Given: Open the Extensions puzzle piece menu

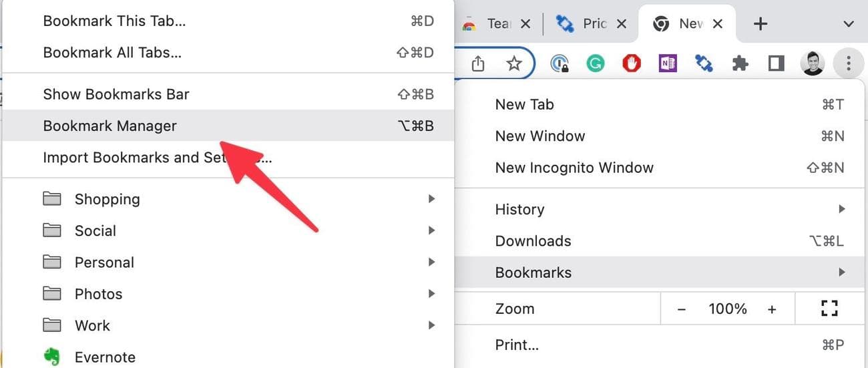Looking at the screenshot, I should coord(740,63).
